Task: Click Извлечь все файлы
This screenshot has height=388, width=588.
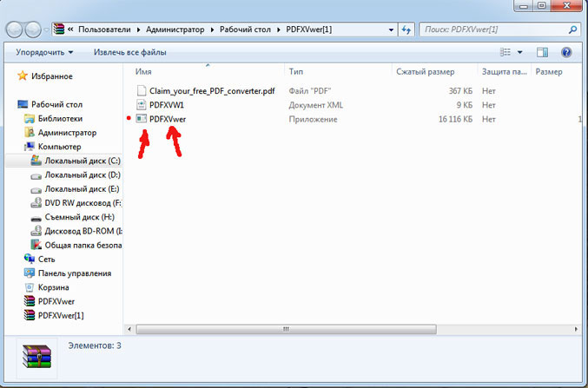Action: click(130, 52)
